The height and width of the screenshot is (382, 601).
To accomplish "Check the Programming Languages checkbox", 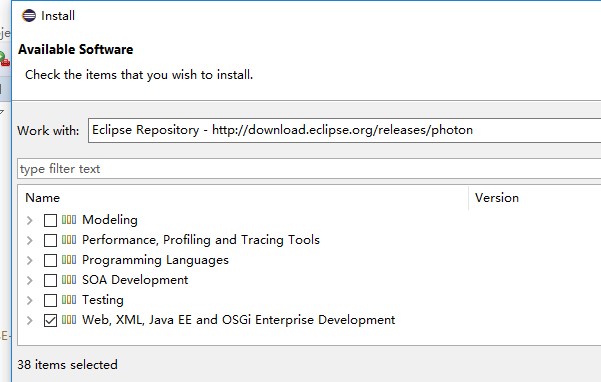I will [50, 260].
